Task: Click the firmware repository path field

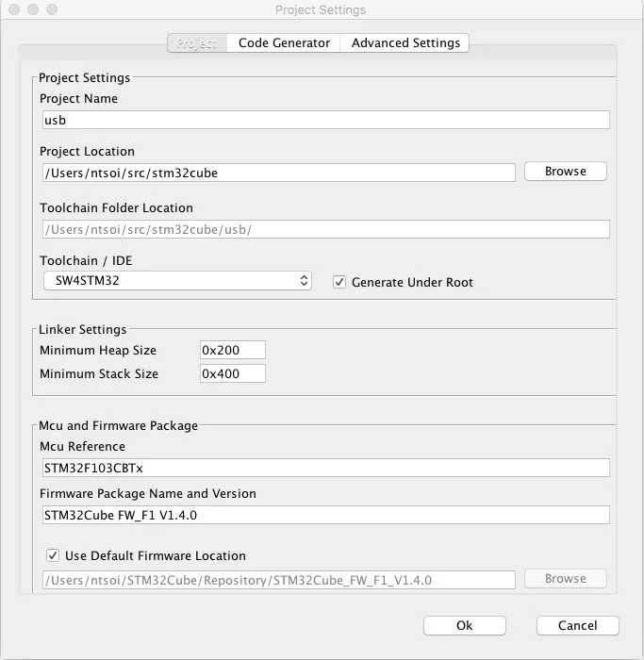Action: [x=278, y=580]
